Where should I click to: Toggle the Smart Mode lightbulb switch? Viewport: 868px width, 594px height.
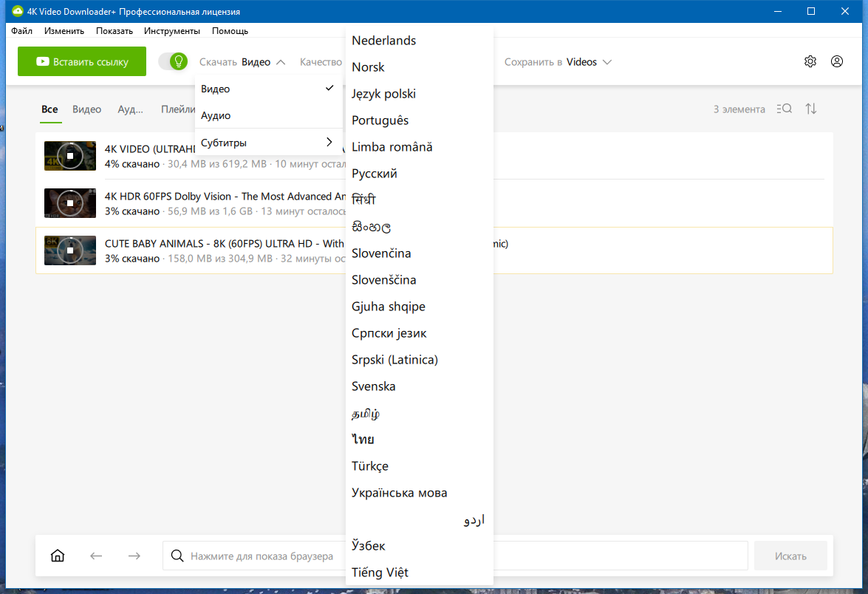[173, 61]
